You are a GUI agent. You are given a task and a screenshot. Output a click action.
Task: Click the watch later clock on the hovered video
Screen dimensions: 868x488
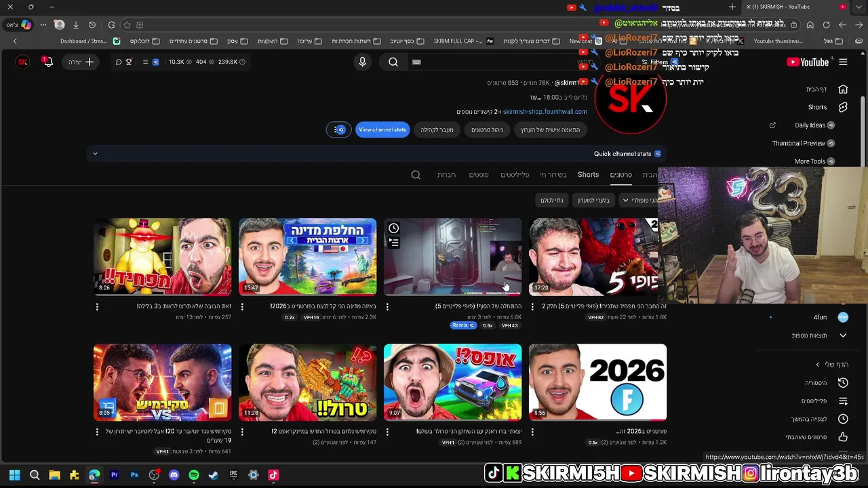tap(393, 228)
